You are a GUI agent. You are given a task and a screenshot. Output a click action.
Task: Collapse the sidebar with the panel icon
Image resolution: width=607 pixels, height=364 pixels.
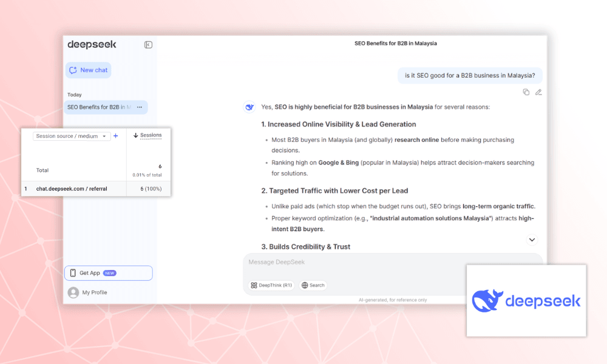148,44
